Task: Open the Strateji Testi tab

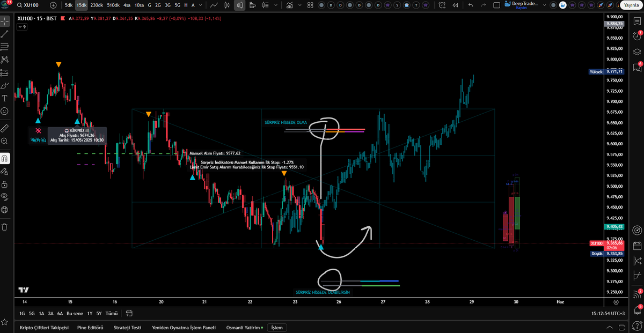Action: [x=127, y=327]
